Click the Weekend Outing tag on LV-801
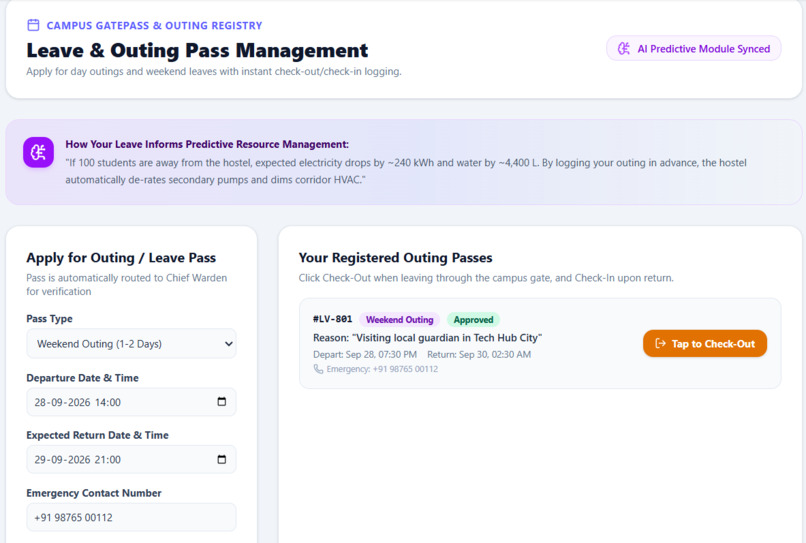Image resolution: width=806 pixels, height=543 pixels. [399, 319]
